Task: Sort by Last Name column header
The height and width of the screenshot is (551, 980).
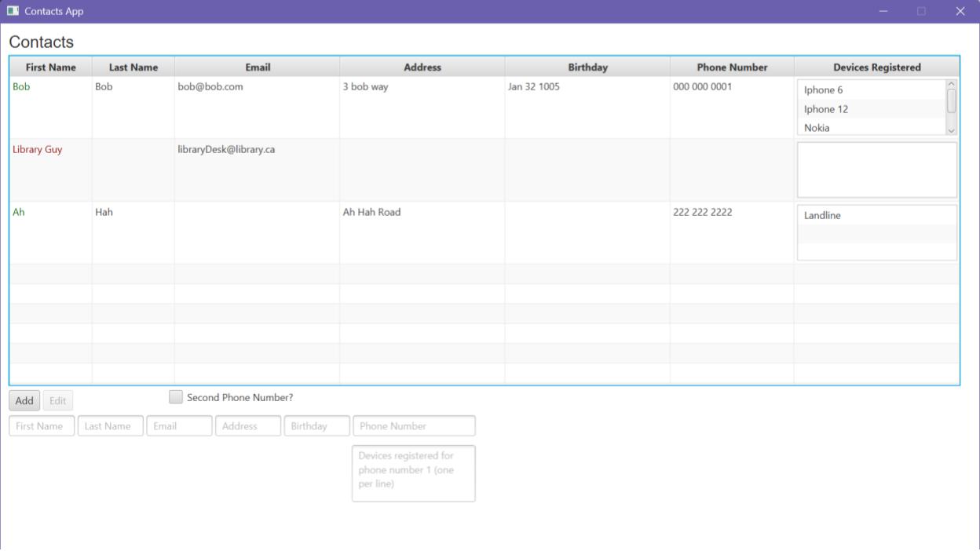Action: tap(133, 68)
